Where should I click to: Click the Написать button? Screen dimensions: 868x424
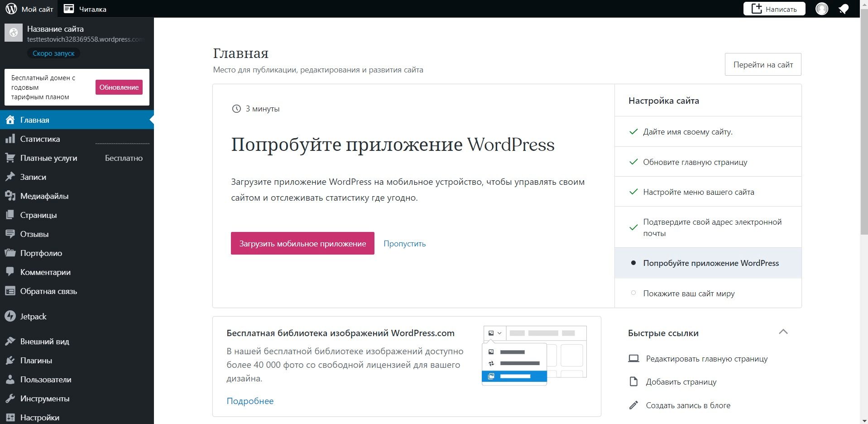(x=774, y=9)
